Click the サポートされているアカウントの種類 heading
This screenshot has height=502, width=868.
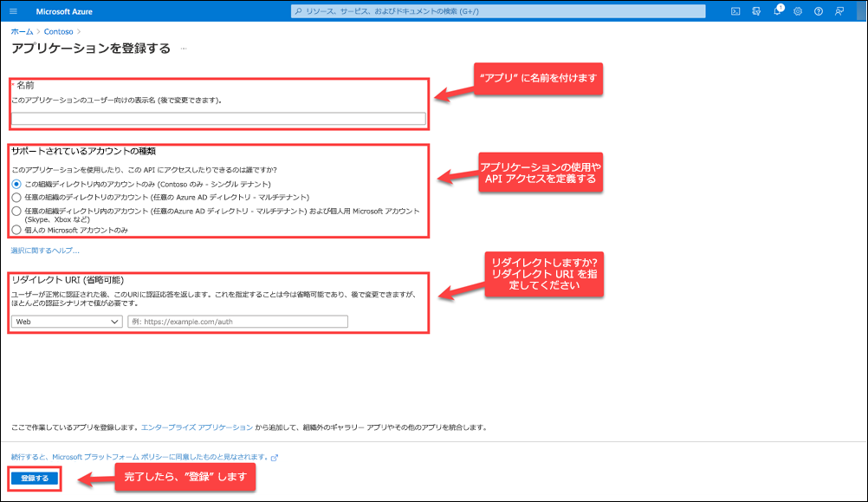pos(83,151)
